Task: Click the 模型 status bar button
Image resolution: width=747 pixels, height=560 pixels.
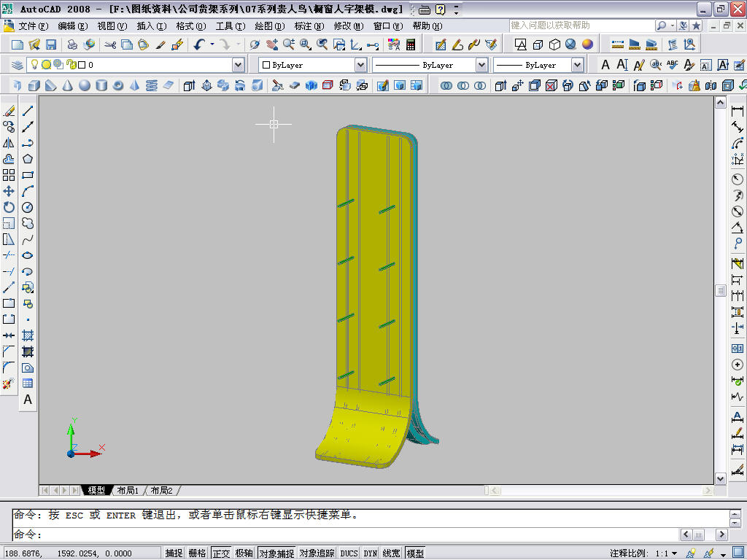Action: [x=415, y=553]
